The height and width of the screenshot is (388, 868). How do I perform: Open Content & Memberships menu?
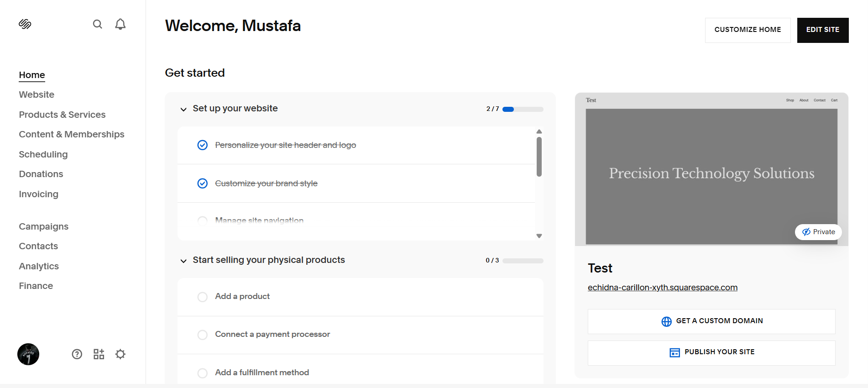72,134
